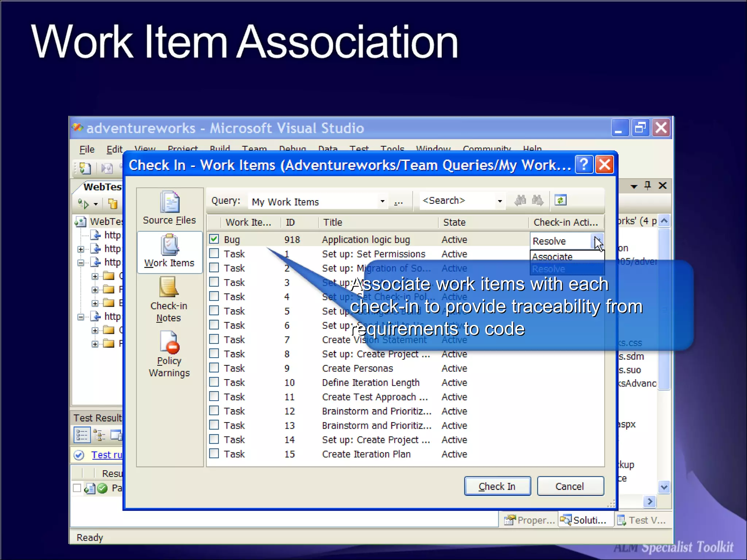Open the Test run link
This screenshot has height=560, width=747.
(x=107, y=455)
